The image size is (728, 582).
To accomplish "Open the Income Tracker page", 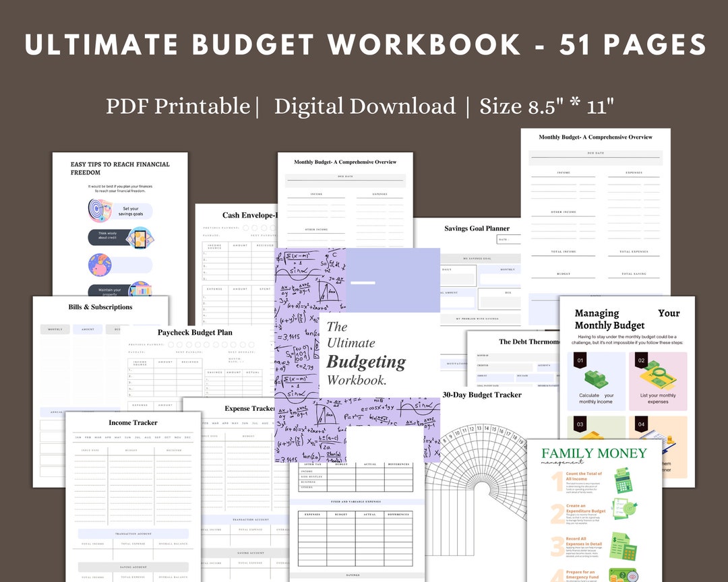I will pyautogui.click(x=133, y=496).
